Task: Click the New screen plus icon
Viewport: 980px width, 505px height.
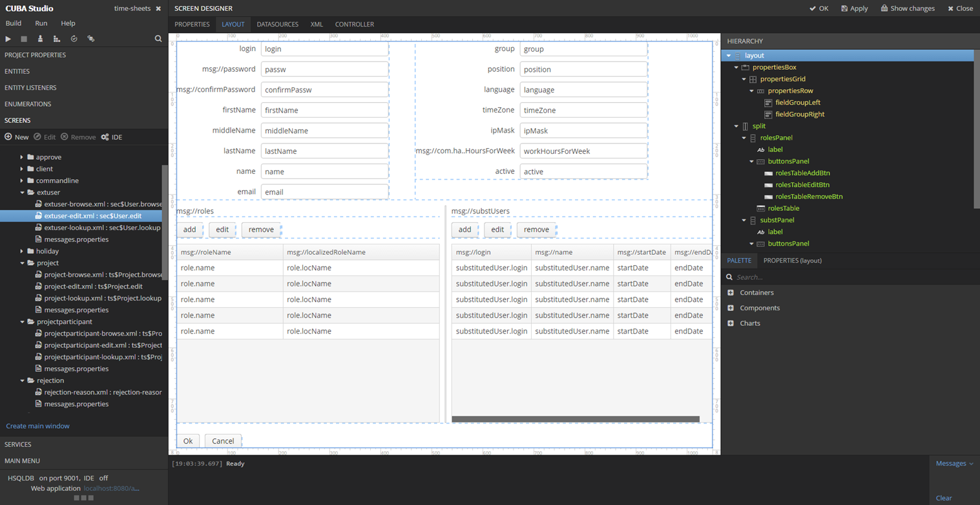Action: 8,137
